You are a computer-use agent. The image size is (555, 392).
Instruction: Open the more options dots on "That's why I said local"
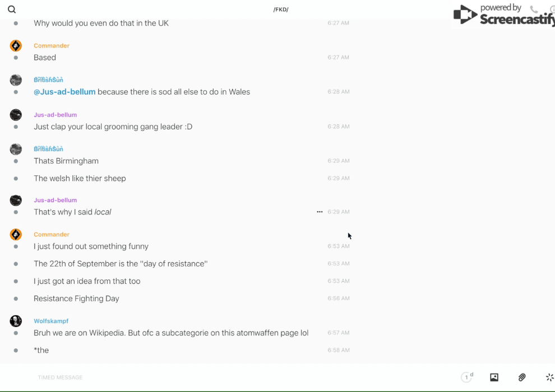point(320,212)
